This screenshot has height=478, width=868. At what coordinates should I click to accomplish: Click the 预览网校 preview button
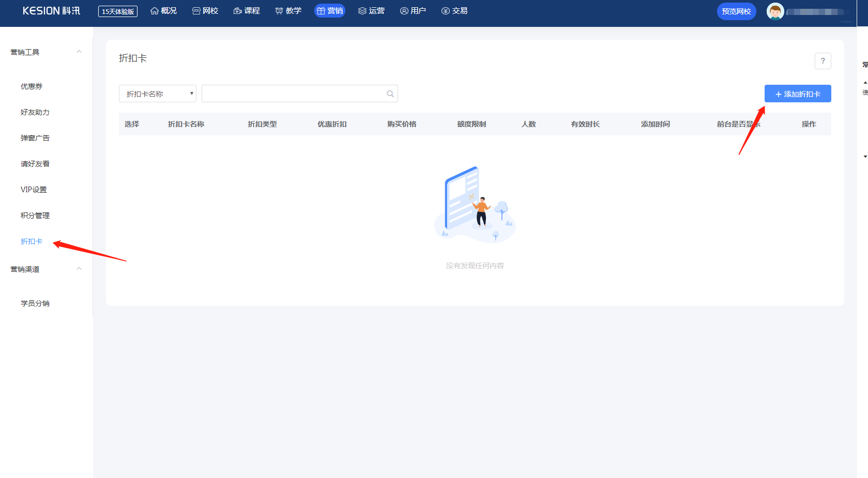tap(736, 11)
